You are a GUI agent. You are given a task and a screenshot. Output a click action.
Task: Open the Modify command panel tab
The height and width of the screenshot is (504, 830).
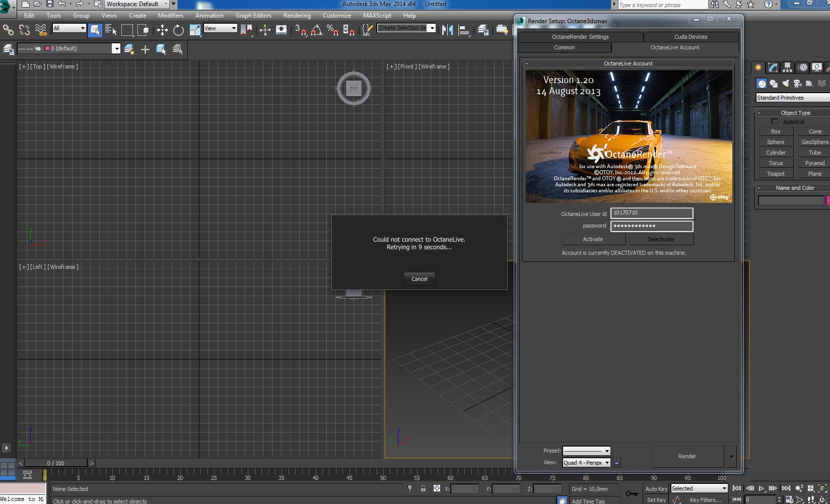pos(773,67)
